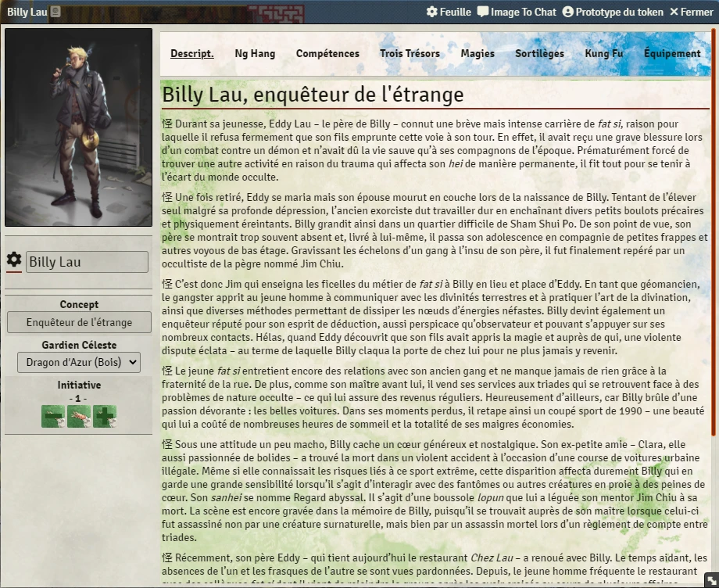Click the Billy Lau character portrait

coord(79,127)
